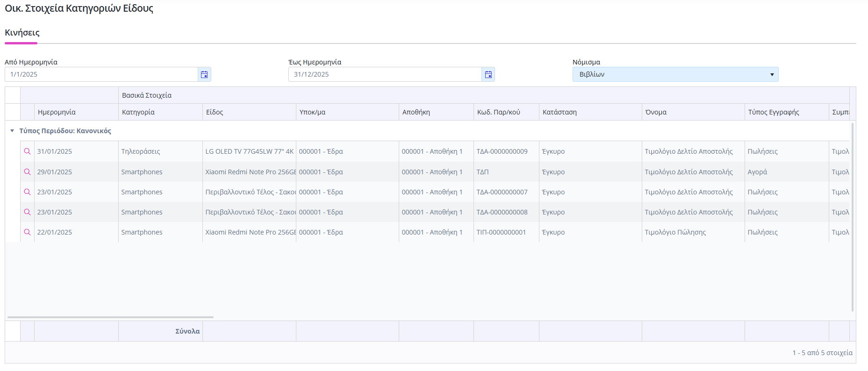
Task: Sort by the Αποθήκη column header
Action: 436,112
